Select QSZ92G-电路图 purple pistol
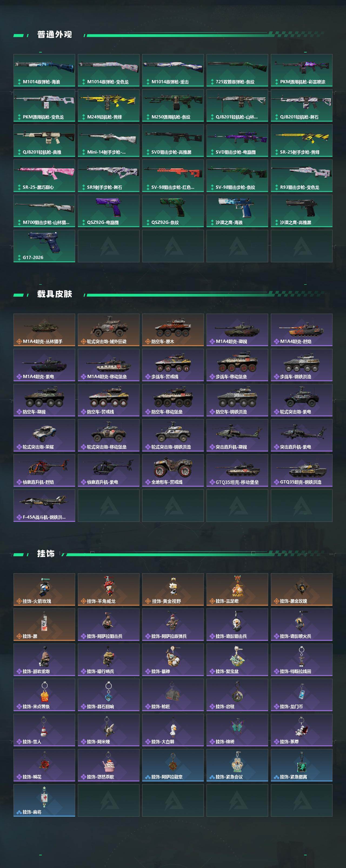 pyautogui.click(x=108, y=211)
